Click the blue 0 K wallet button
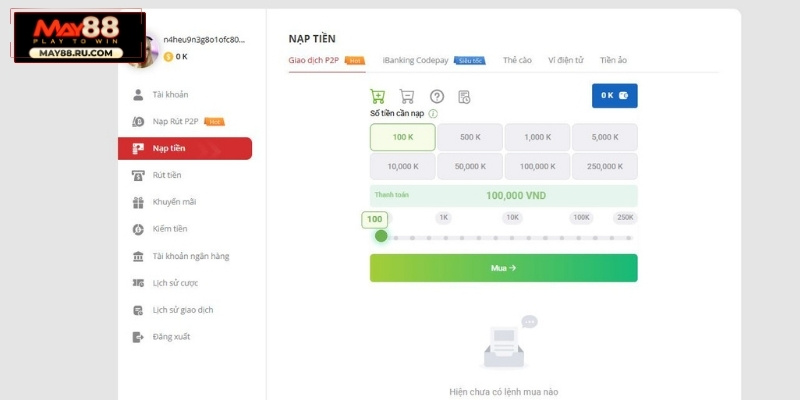The height and width of the screenshot is (400, 800). tap(615, 95)
